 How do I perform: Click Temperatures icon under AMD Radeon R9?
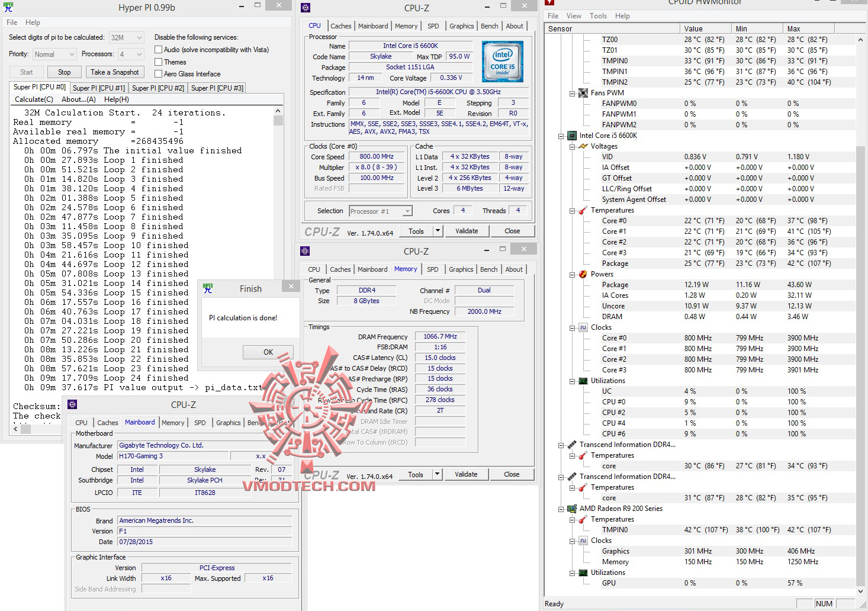click(583, 519)
